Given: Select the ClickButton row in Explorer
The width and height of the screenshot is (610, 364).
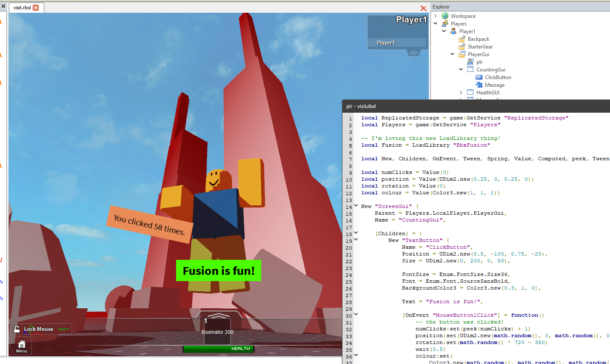Looking at the screenshot, I should click(x=498, y=77).
